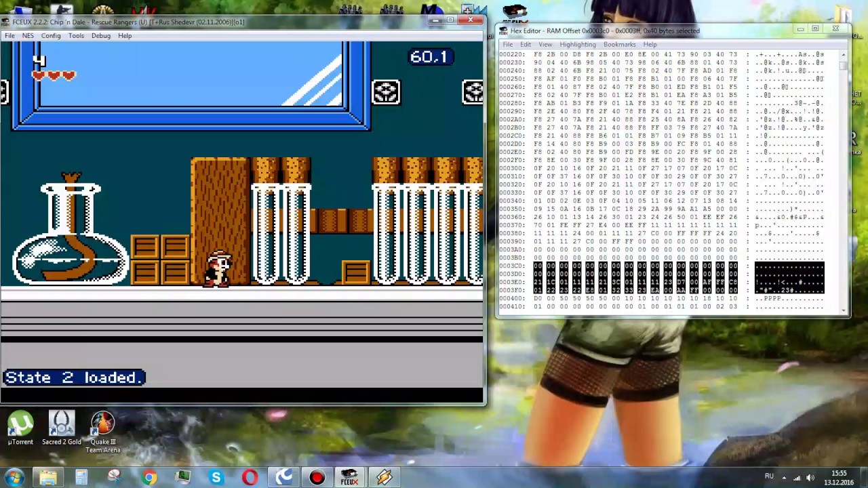Launch Google Chrome from the taskbar
Screen dimensions: 868x488
149,478
